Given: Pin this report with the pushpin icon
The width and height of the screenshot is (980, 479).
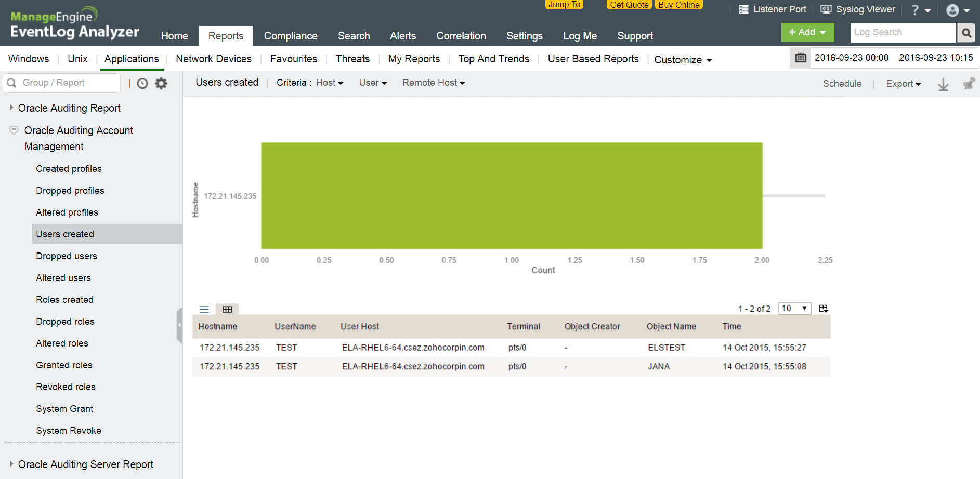Looking at the screenshot, I should (x=969, y=84).
